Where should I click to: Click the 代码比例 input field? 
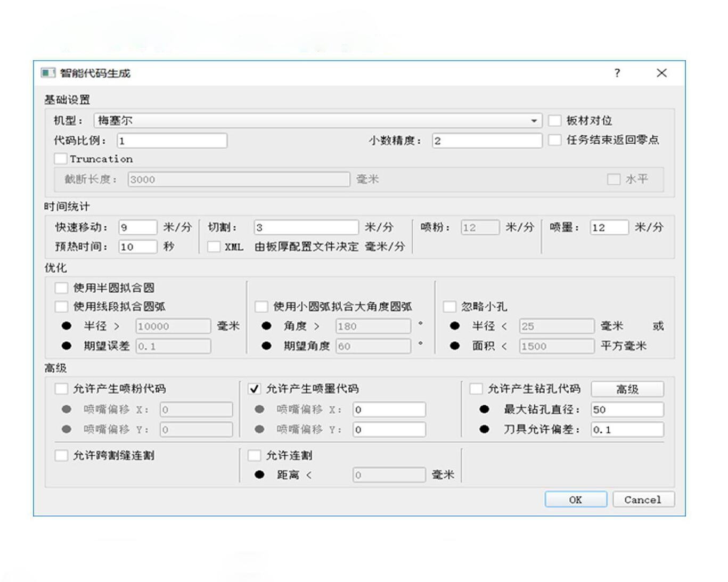click(x=172, y=141)
